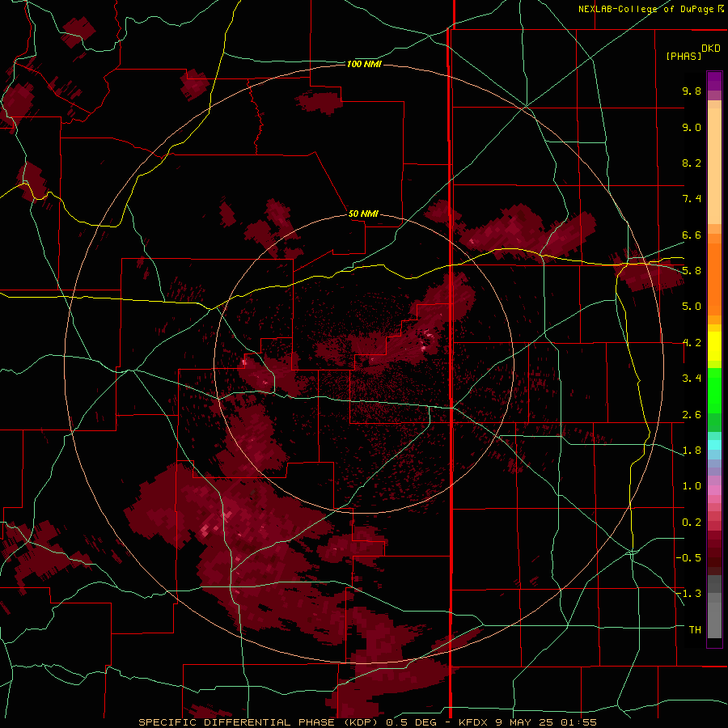Click the '0.5 DEG' elevation text in the caption
Image resolution: width=728 pixels, height=728 pixels.
pos(412,722)
